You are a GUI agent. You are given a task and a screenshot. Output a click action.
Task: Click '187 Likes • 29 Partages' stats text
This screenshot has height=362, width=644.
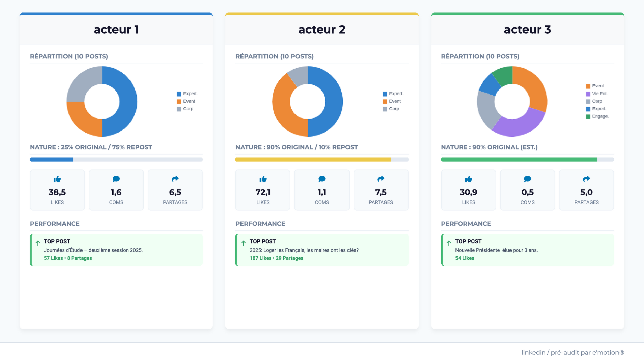click(276, 258)
